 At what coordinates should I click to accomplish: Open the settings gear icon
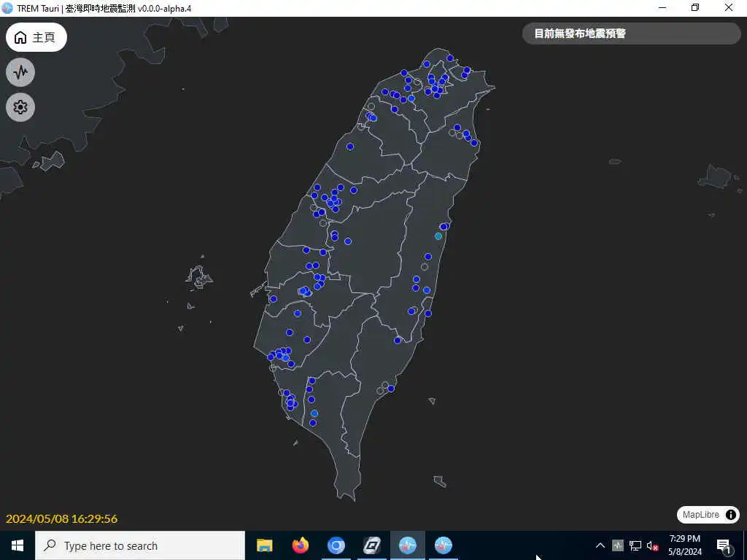coord(20,107)
